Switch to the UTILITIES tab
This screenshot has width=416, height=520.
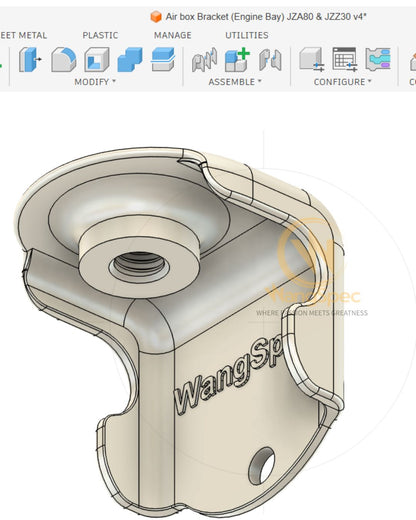[247, 35]
